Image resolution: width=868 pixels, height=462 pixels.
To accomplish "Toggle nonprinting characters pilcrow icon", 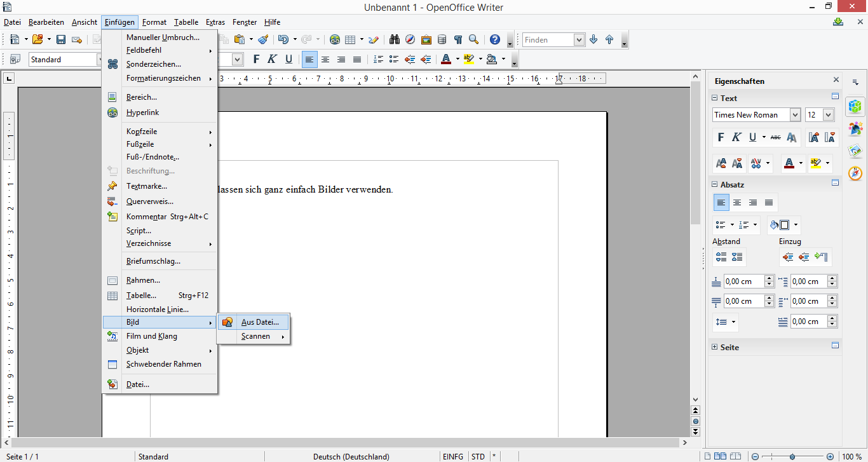I will [458, 39].
